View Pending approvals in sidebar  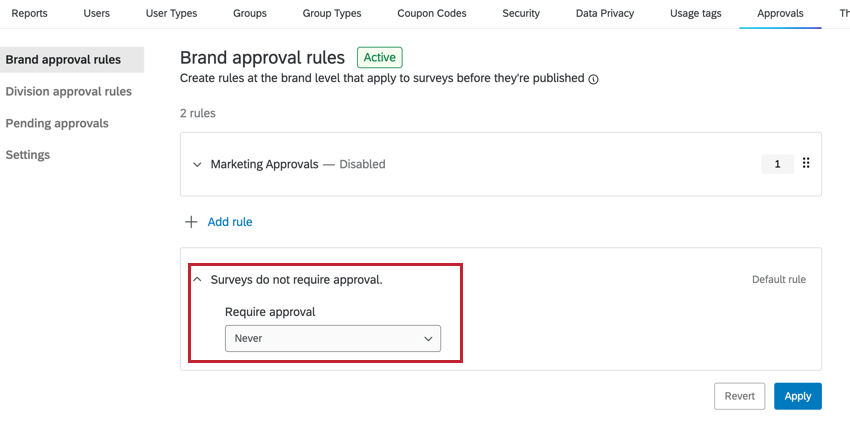[57, 123]
